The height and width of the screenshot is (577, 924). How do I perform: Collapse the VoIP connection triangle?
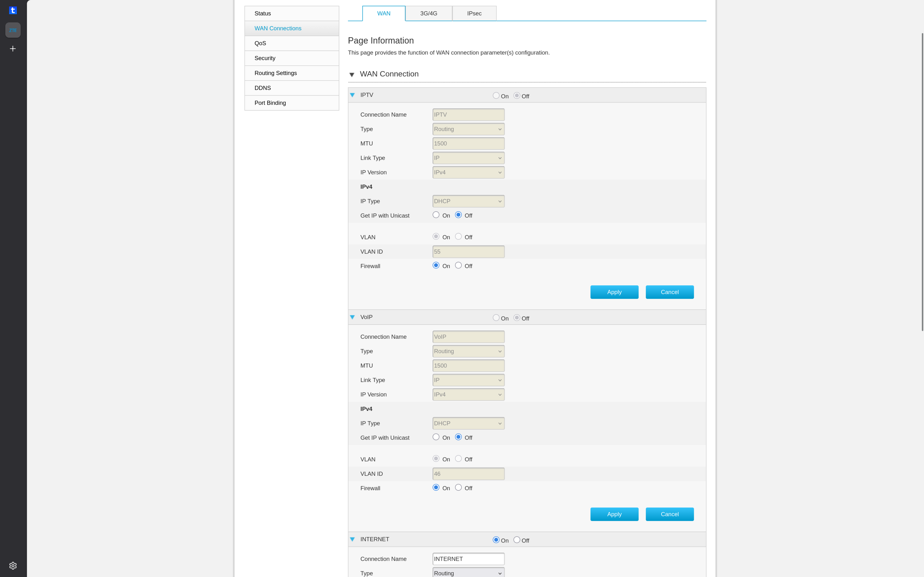click(x=352, y=317)
